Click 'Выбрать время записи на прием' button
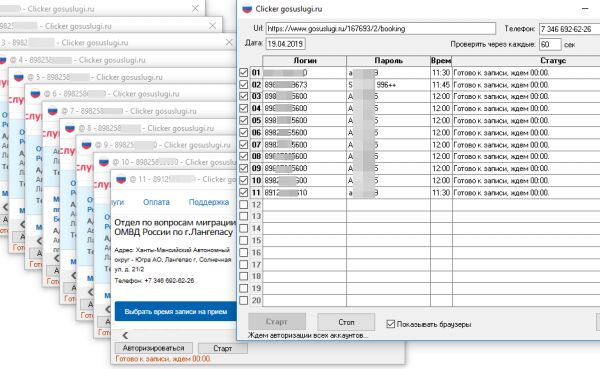 [x=176, y=312]
